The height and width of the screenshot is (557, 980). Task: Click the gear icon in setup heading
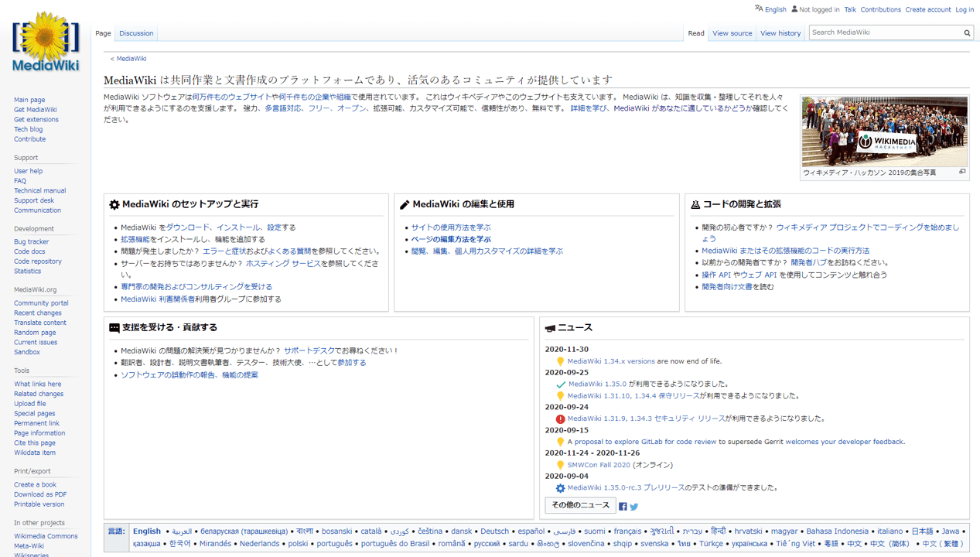114,205
